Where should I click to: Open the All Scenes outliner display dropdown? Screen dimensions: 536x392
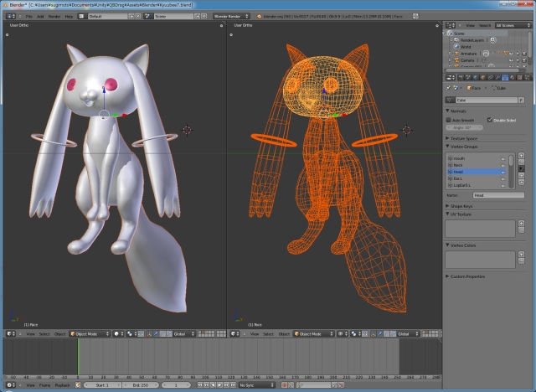(x=513, y=25)
